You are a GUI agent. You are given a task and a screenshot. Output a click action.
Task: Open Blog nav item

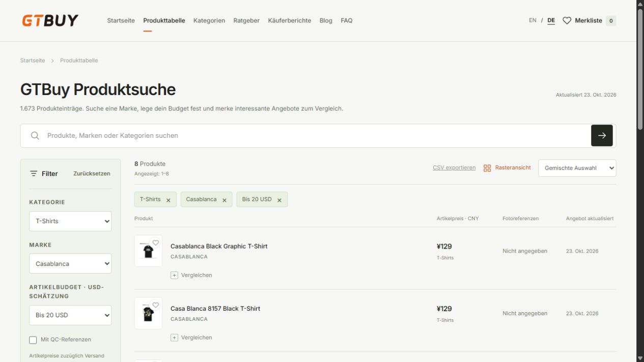coord(326,21)
